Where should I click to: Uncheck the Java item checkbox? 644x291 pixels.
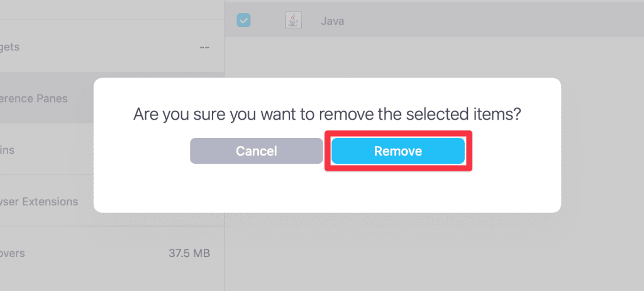pyautogui.click(x=243, y=21)
